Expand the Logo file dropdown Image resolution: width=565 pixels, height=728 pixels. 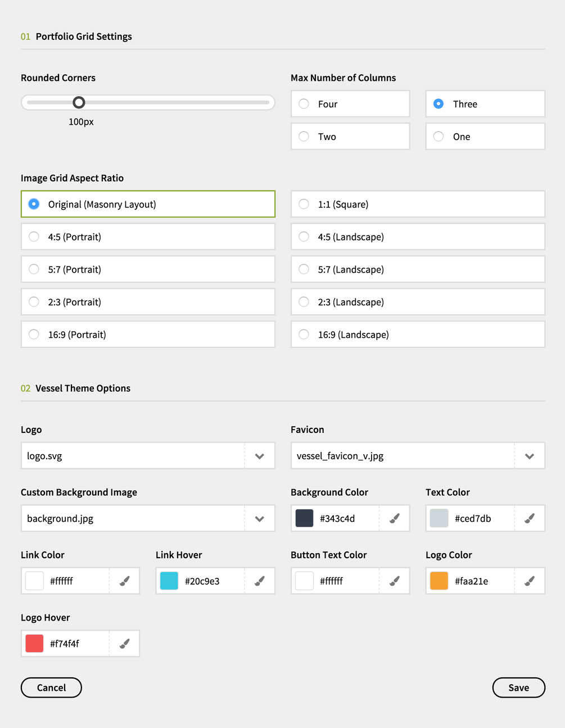tap(260, 456)
